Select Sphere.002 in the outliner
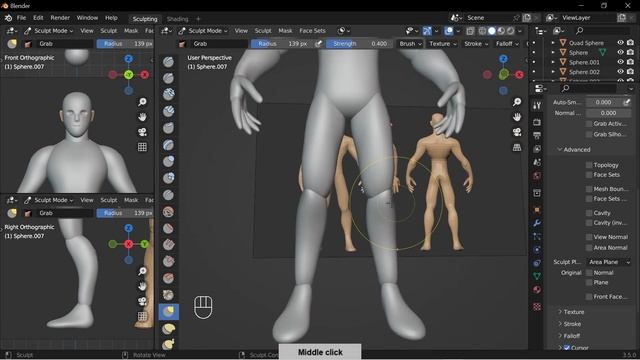This screenshot has height=360, width=640. pyautogui.click(x=584, y=72)
